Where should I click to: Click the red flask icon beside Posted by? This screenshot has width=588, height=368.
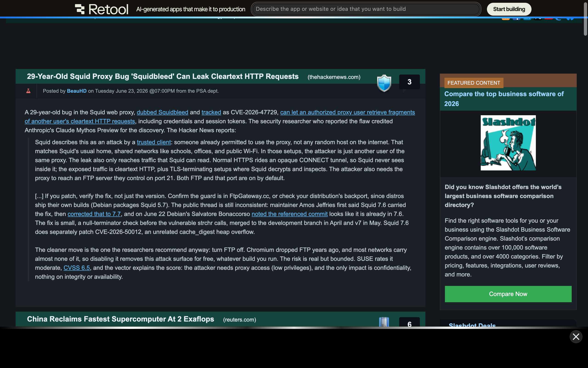(28, 91)
